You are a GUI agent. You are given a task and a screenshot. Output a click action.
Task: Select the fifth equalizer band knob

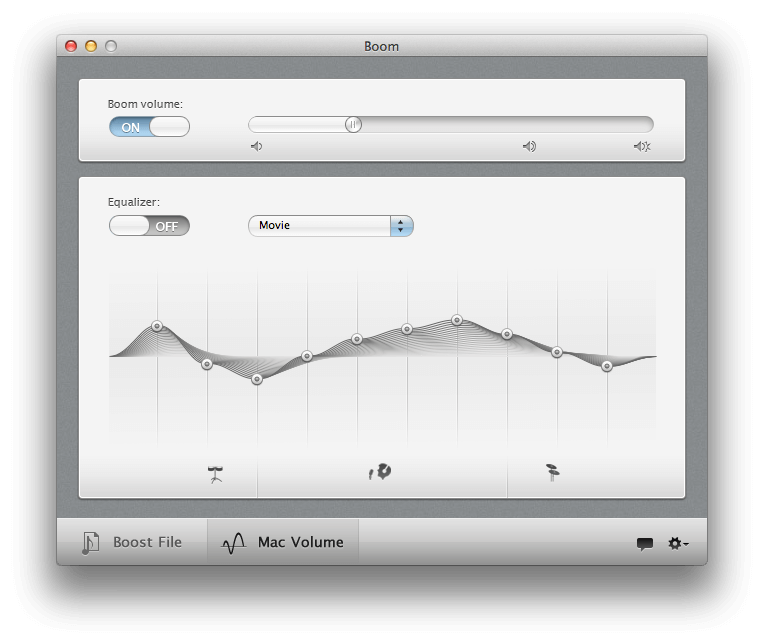point(357,339)
